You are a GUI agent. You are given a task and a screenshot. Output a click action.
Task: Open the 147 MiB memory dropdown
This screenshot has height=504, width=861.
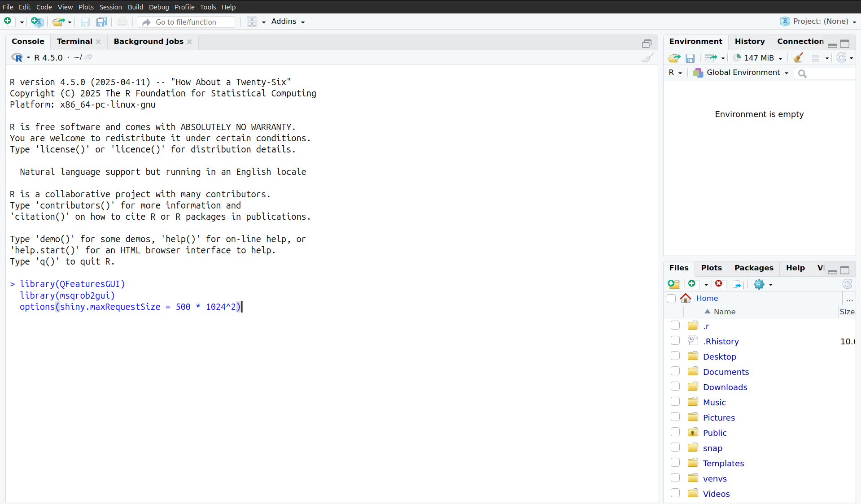(x=758, y=58)
